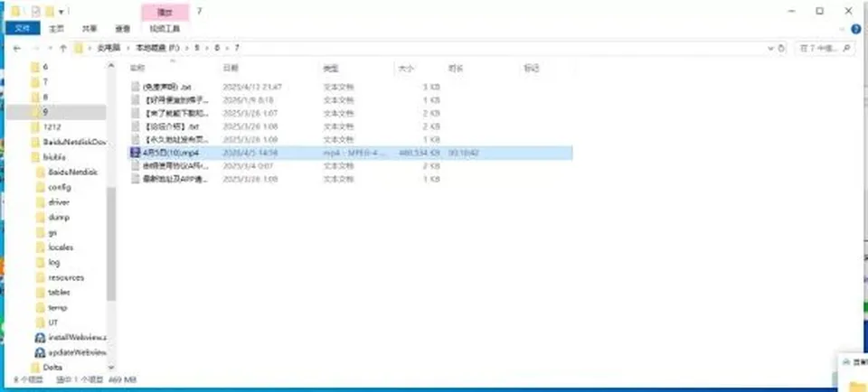Select folder 1212 in navigation tree
The height and width of the screenshot is (392, 868).
[x=52, y=126]
